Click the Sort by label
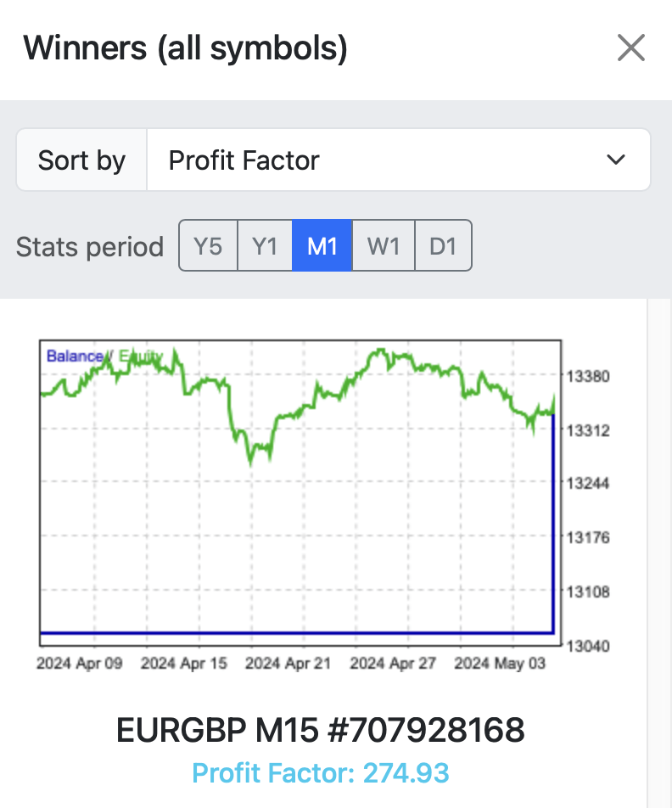 82,160
